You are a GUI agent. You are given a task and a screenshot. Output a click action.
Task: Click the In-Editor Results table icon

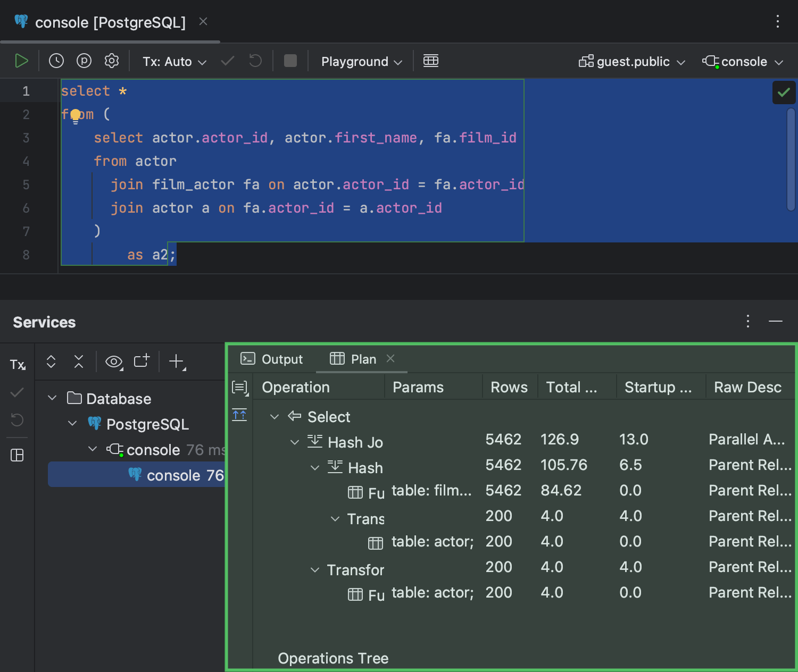(430, 61)
